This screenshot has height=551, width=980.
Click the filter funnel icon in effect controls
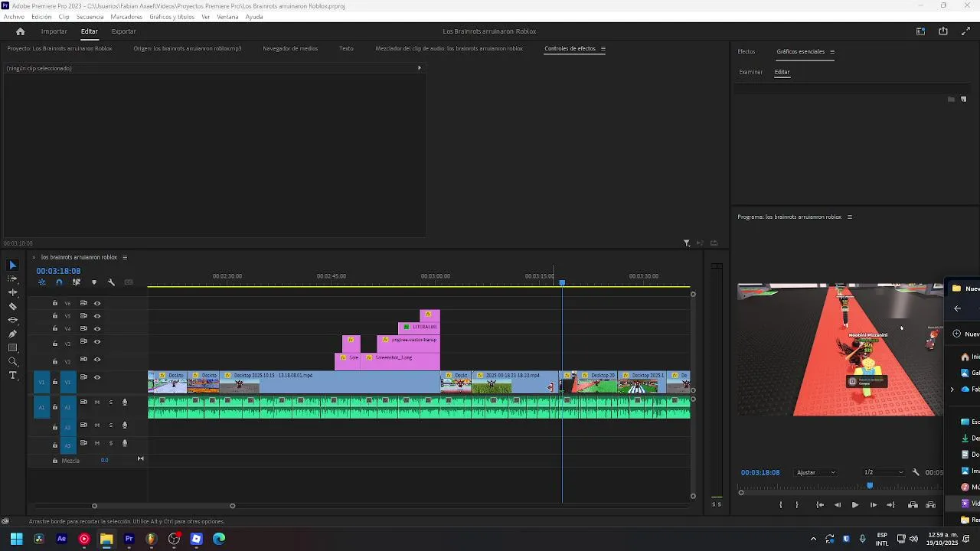pos(687,243)
